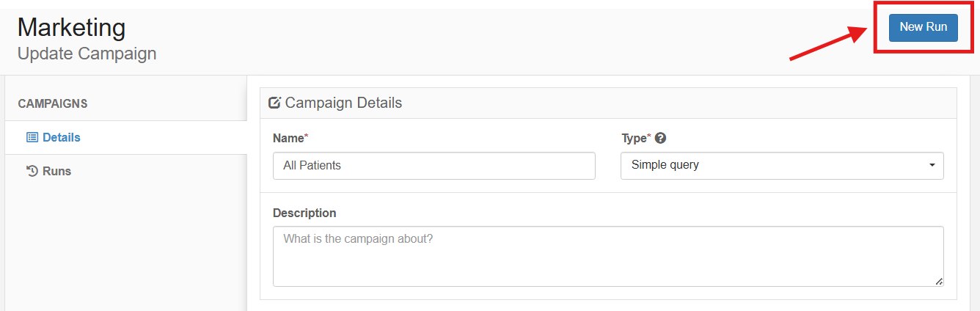Click the CAMPAIGNS sidebar heading
Image resolution: width=980 pixels, height=311 pixels.
pyautogui.click(x=53, y=103)
